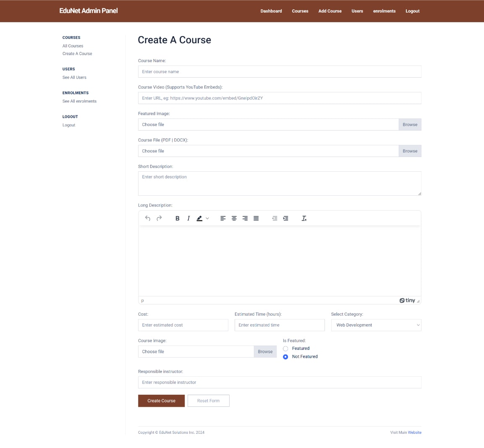
Task: Open the highlight color dropdown arrow
Action: point(207,218)
